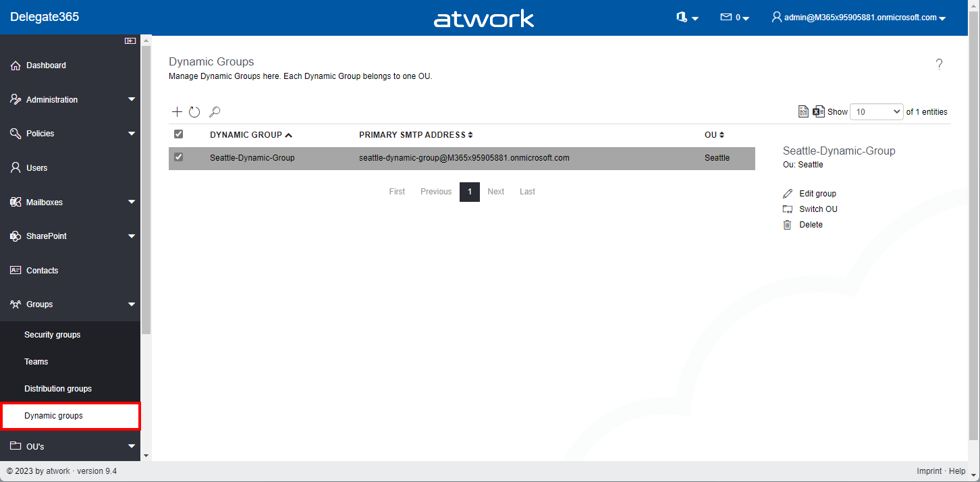Click the Last pagination link
The height and width of the screenshot is (482, 980).
coord(527,192)
